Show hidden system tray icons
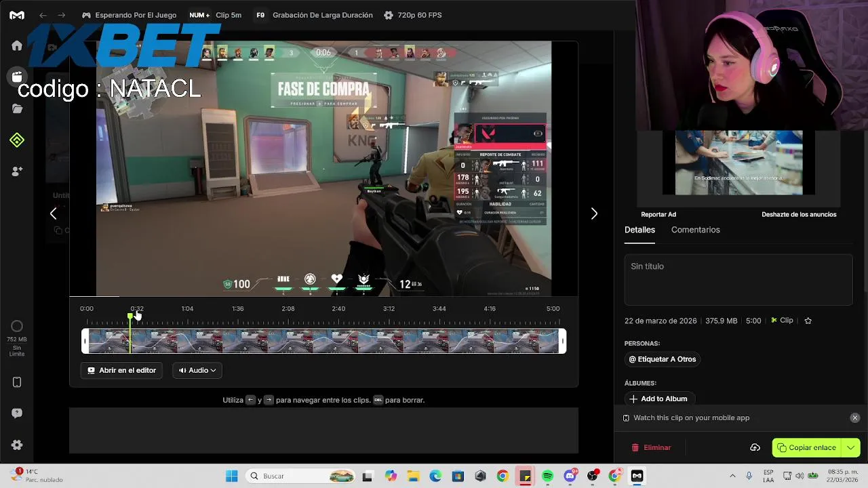The image size is (868, 488). point(732,476)
